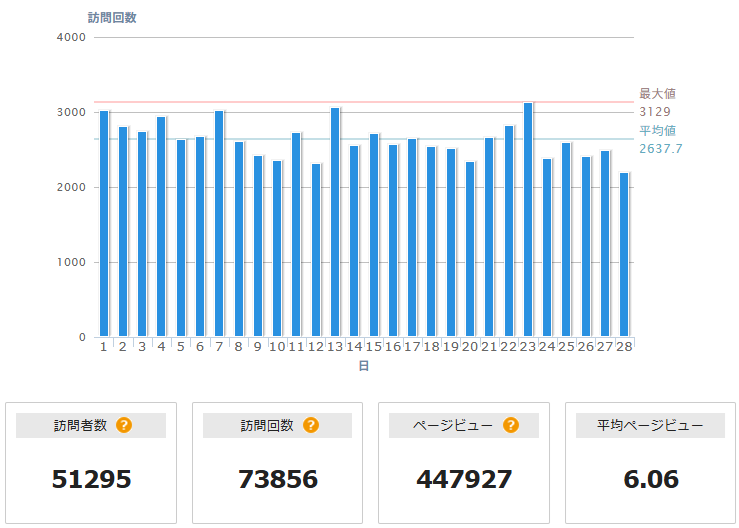739x528 pixels.
Task: Click the average value 2637.7
Action: point(660,149)
